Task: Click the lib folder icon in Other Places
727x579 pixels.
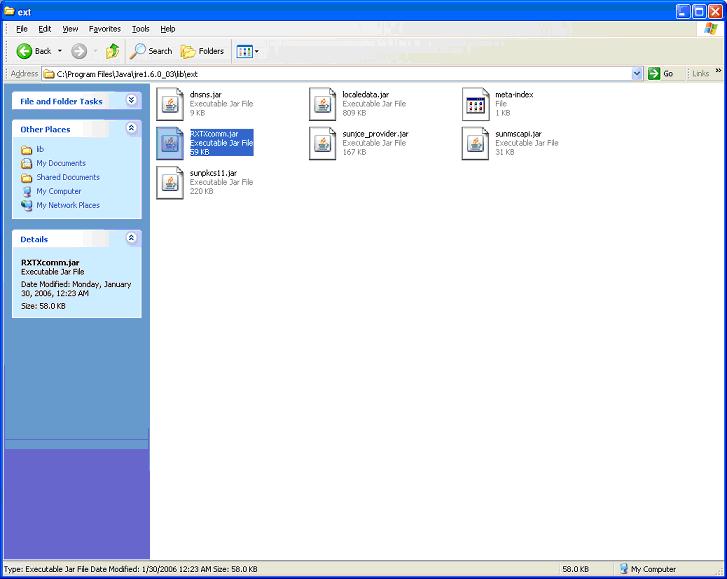Action: [x=27, y=150]
